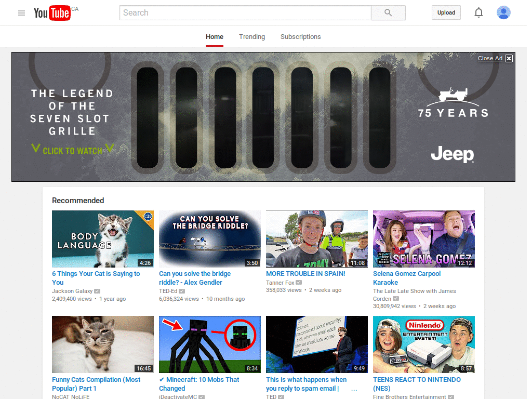Click the '358,033 views' text
532x399 pixels.
click(284, 290)
